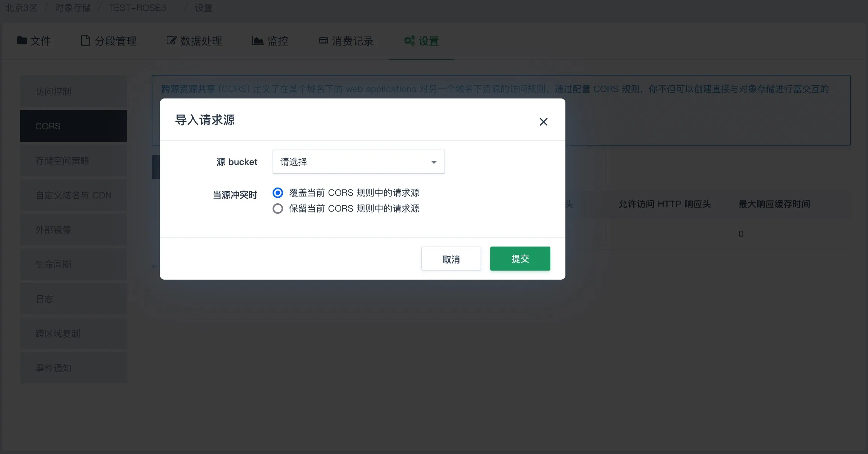
Task: Switch to the 消费记录 tab
Action: tap(352, 41)
